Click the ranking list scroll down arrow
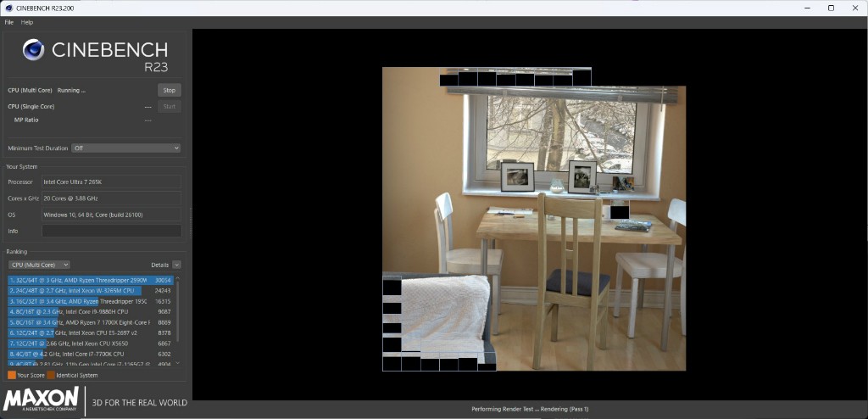This screenshot has width=868, height=419. tap(178, 363)
